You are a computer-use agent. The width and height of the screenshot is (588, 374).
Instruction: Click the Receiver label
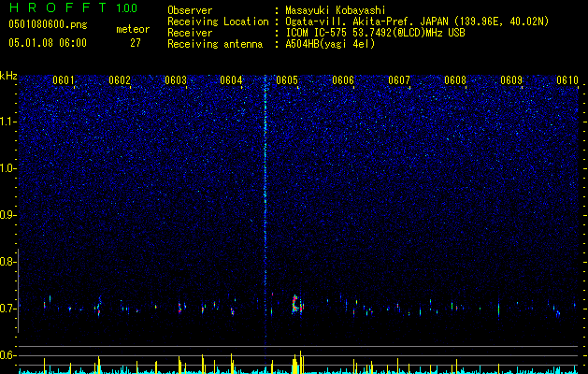pos(190,33)
